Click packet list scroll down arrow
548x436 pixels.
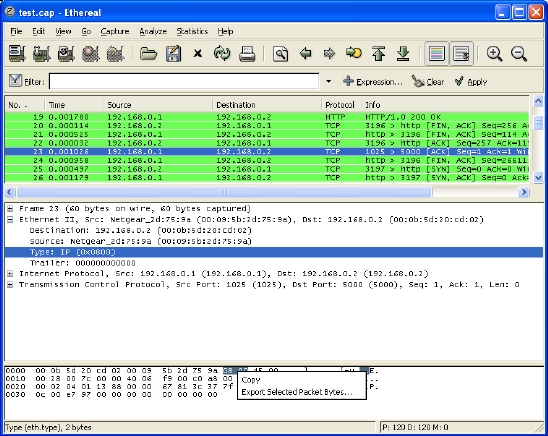pyautogui.click(x=538, y=177)
